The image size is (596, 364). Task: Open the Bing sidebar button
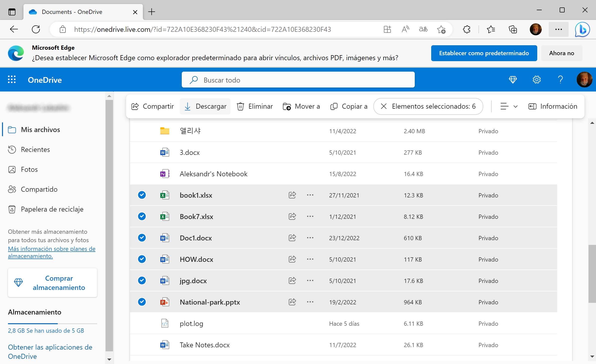pyautogui.click(x=582, y=29)
